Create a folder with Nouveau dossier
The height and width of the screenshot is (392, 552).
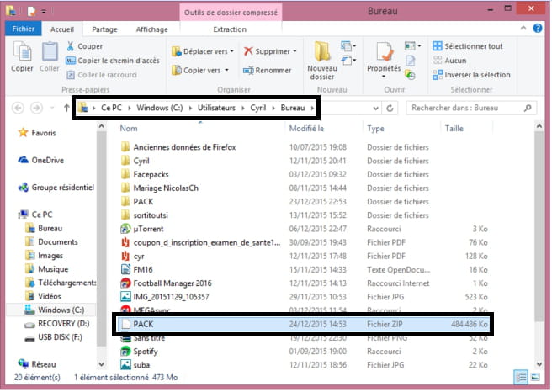point(321,59)
